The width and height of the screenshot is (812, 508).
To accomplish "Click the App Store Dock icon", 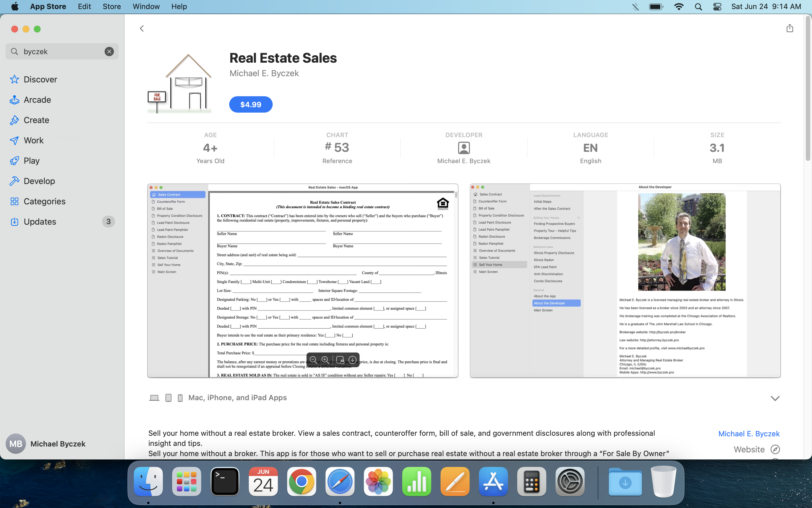I will point(493,481).
